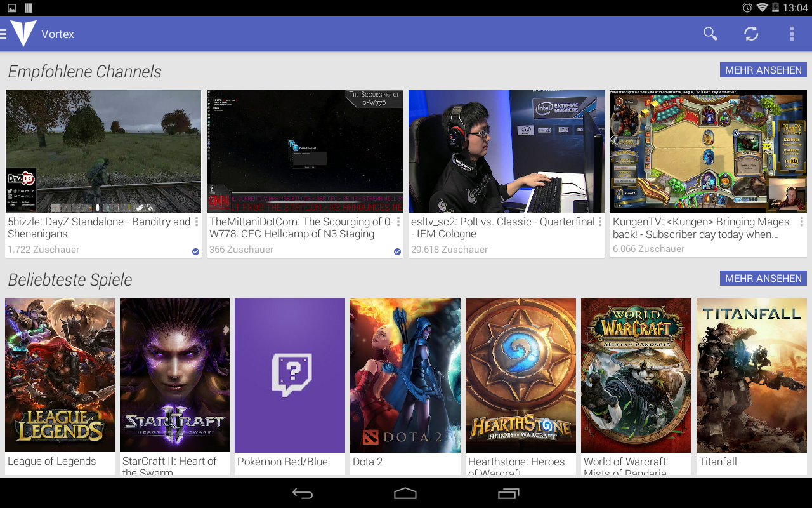Click the "1.722 Zuschauer" viewer count

(44, 250)
